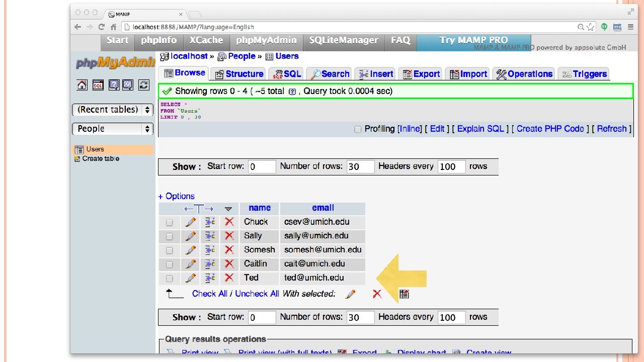Viewport: 644px width, 362px height.
Task: Delete the Ted row with red X
Action: 229,278
